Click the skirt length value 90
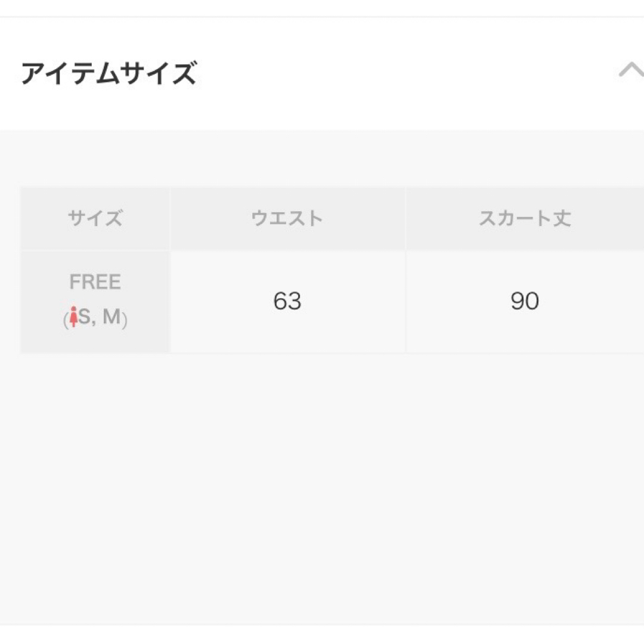Image resolution: width=644 pixels, height=644 pixels. coord(525,301)
